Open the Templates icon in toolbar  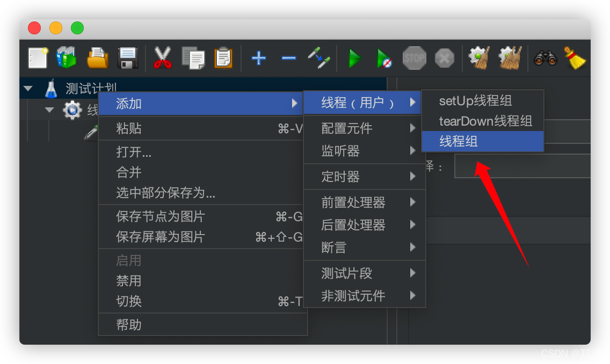click(x=67, y=58)
